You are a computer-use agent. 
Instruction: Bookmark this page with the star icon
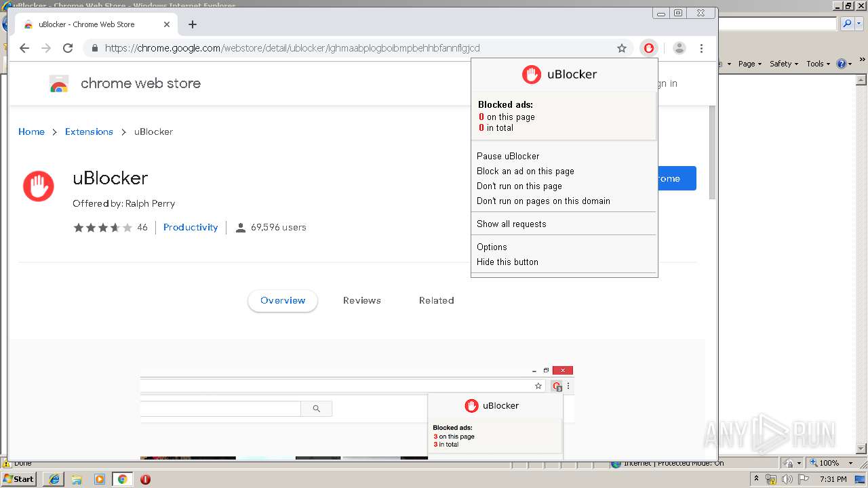coord(621,48)
